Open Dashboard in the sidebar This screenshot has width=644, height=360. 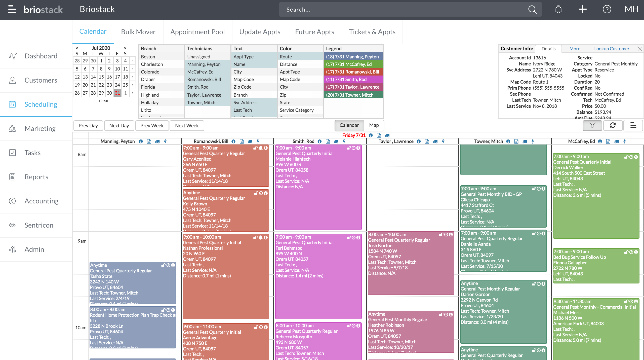[x=36, y=56]
